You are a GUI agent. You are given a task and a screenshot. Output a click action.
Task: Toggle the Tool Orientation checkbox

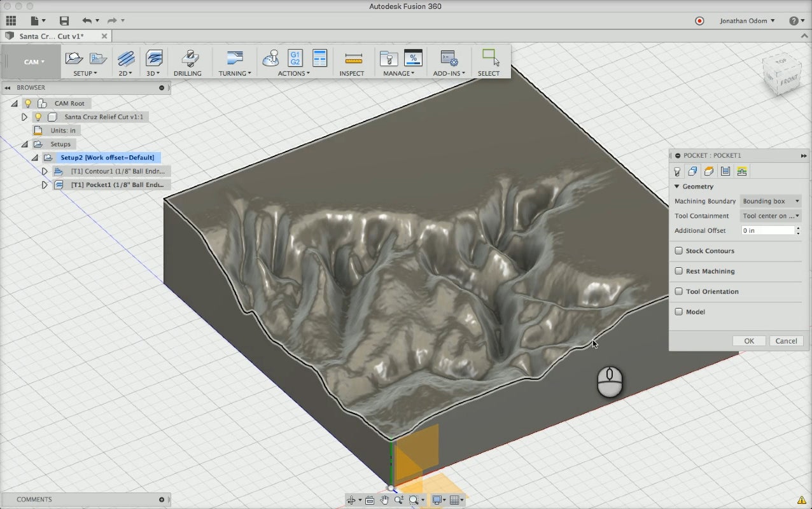click(x=679, y=291)
